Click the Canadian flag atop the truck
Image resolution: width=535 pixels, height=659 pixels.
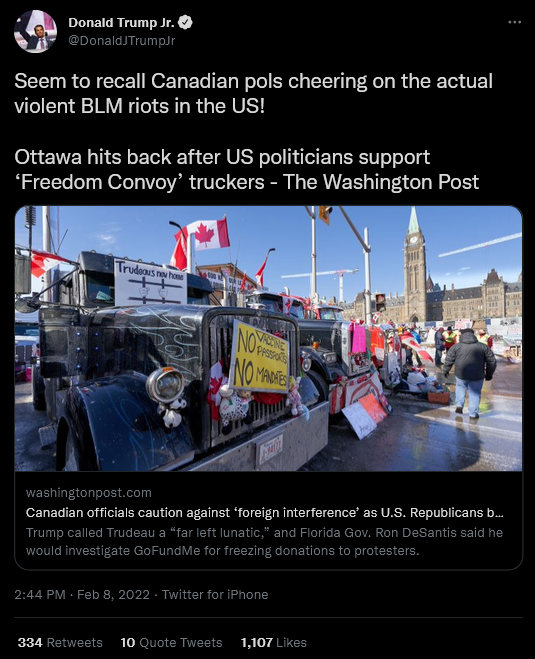pyautogui.click(x=200, y=242)
